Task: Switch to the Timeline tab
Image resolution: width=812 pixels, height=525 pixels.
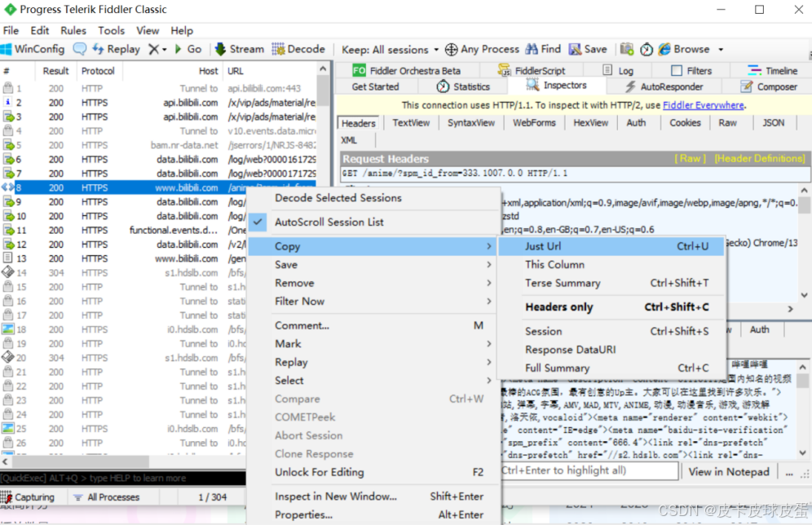Action: point(772,70)
